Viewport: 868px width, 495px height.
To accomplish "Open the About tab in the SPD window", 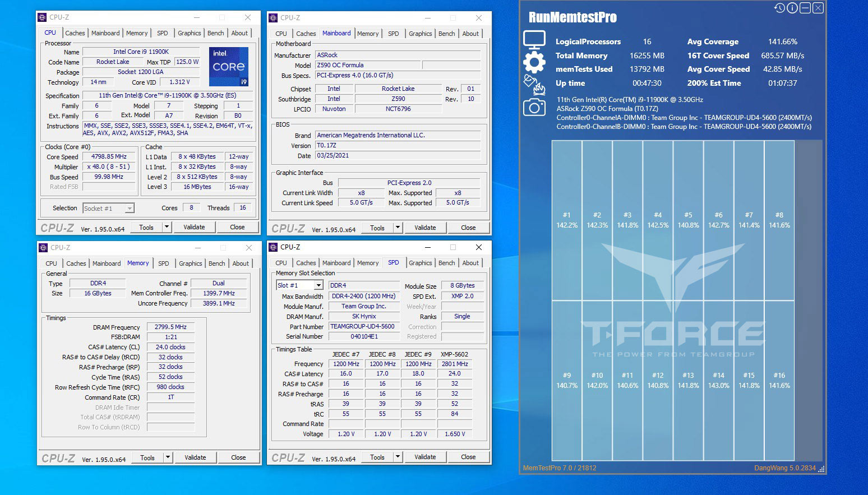I will point(470,263).
